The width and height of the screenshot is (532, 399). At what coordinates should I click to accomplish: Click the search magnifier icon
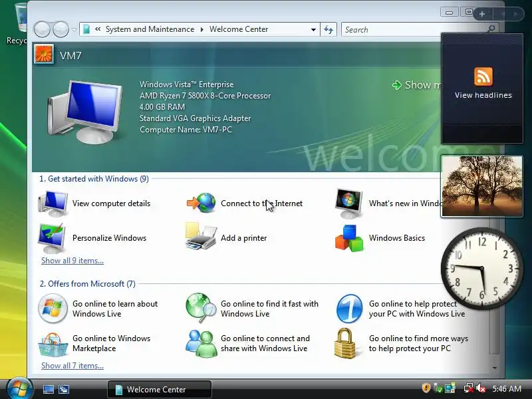click(x=491, y=29)
